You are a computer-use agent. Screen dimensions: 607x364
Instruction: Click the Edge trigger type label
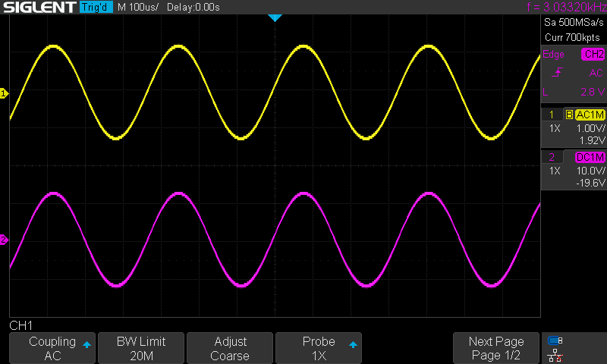(x=553, y=54)
